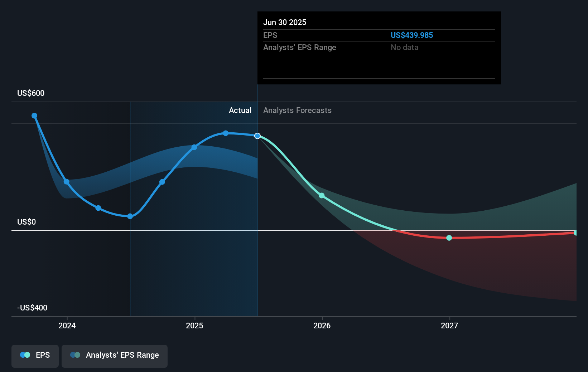Click the Analysts Forecasts section label
Viewport: 588px width, 372px height.
tap(297, 110)
